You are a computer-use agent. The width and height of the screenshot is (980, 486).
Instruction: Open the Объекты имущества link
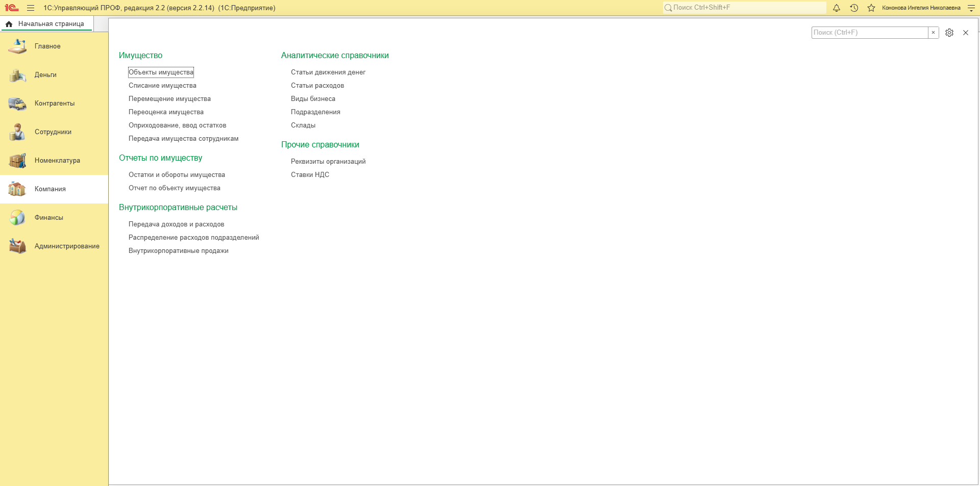[x=161, y=72]
